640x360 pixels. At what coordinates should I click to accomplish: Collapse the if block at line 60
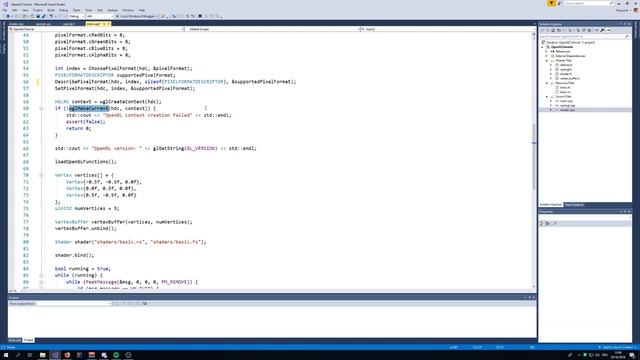41,109
